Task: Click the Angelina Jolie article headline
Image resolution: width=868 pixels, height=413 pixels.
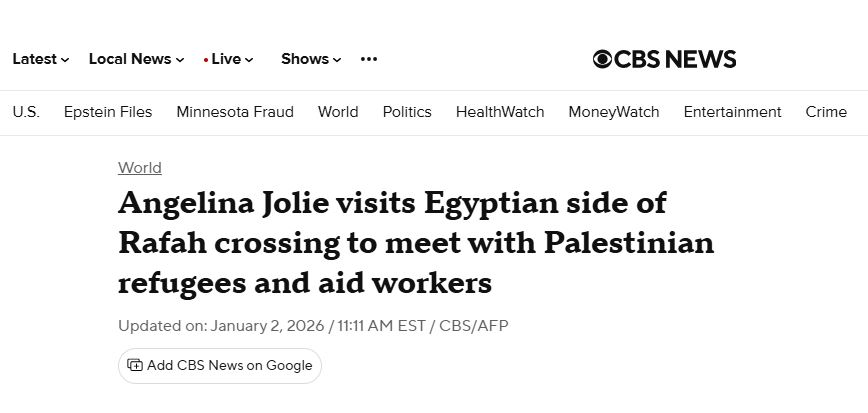Action: [x=416, y=243]
